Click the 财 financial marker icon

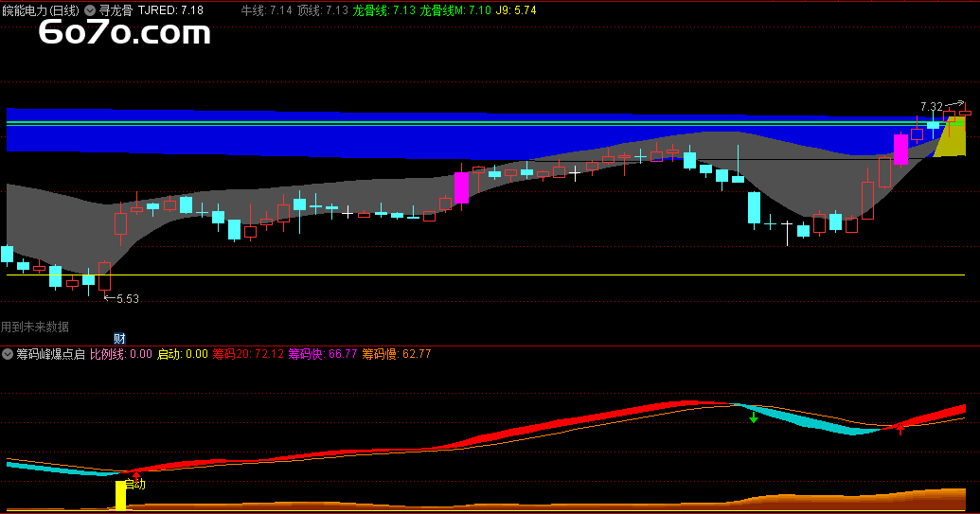coord(119,339)
